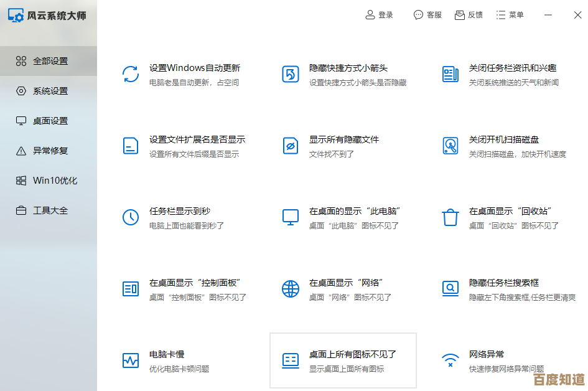The image size is (588, 391).
Task: Click the Wi-Fi network error icon
Action: (450, 360)
